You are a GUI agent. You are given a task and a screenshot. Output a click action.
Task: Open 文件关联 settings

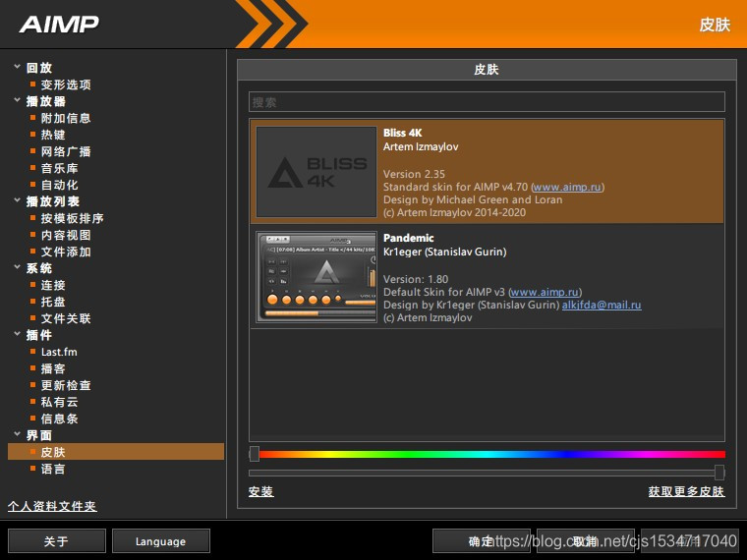[x=66, y=318]
